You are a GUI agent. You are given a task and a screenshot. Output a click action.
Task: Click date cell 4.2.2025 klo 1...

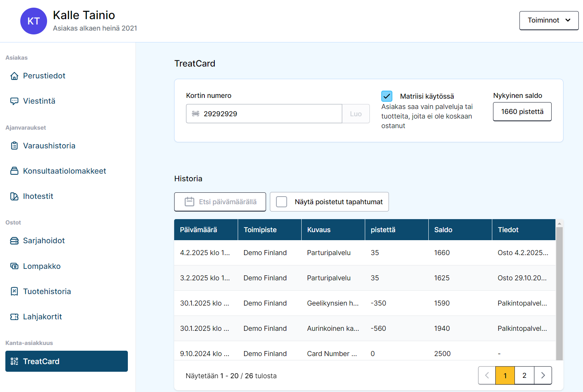tap(205, 253)
